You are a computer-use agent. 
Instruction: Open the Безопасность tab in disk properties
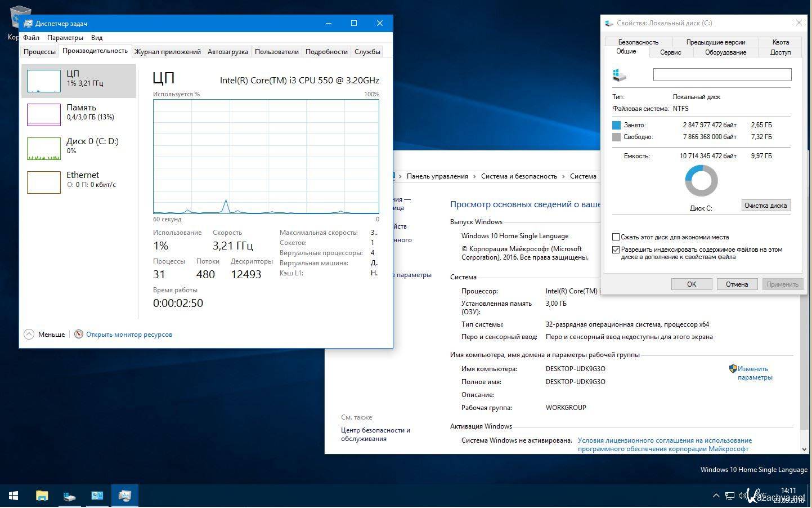638,42
